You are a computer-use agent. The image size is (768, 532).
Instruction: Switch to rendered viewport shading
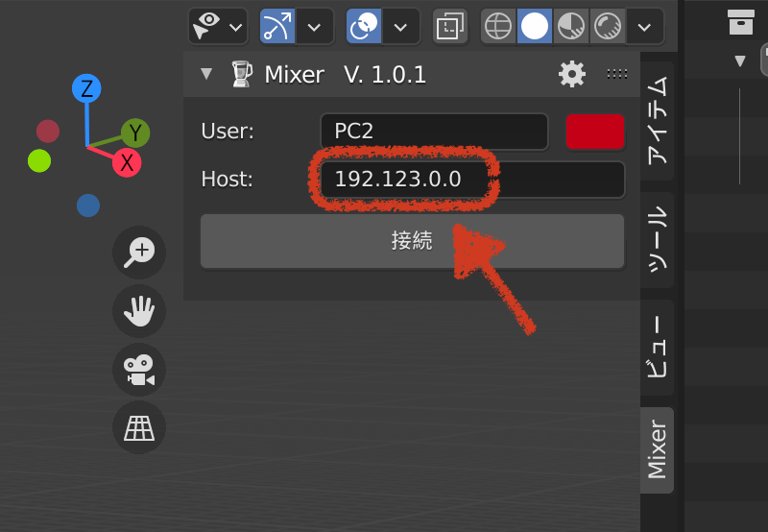pos(608,26)
